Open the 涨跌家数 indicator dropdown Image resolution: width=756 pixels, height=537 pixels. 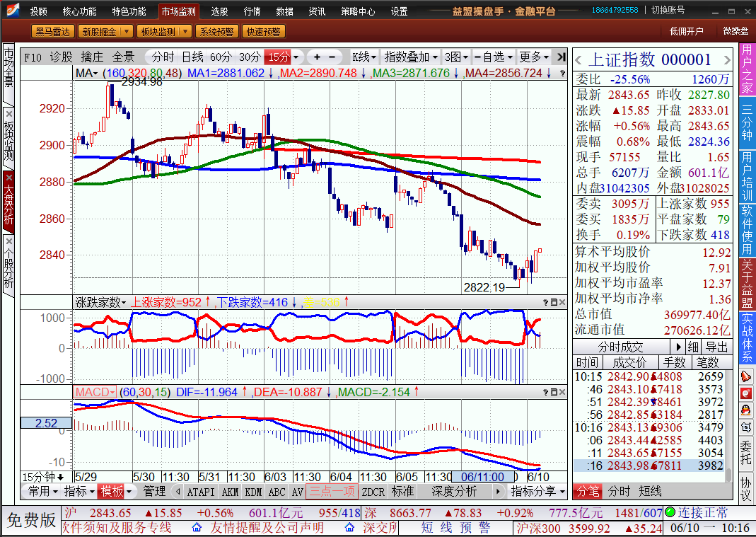(x=100, y=303)
